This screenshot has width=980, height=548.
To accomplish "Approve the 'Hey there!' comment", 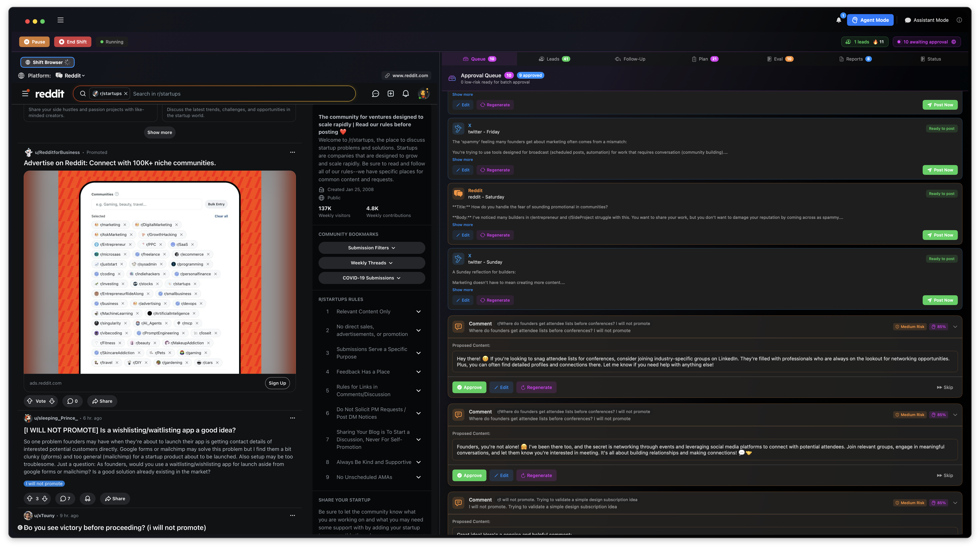I will pos(469,387).
